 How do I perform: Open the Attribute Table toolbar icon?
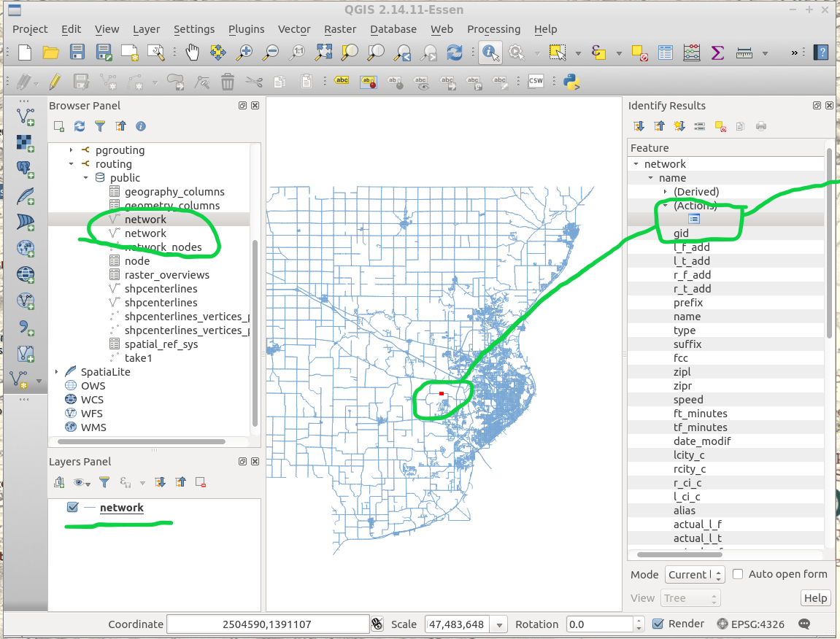665,53
